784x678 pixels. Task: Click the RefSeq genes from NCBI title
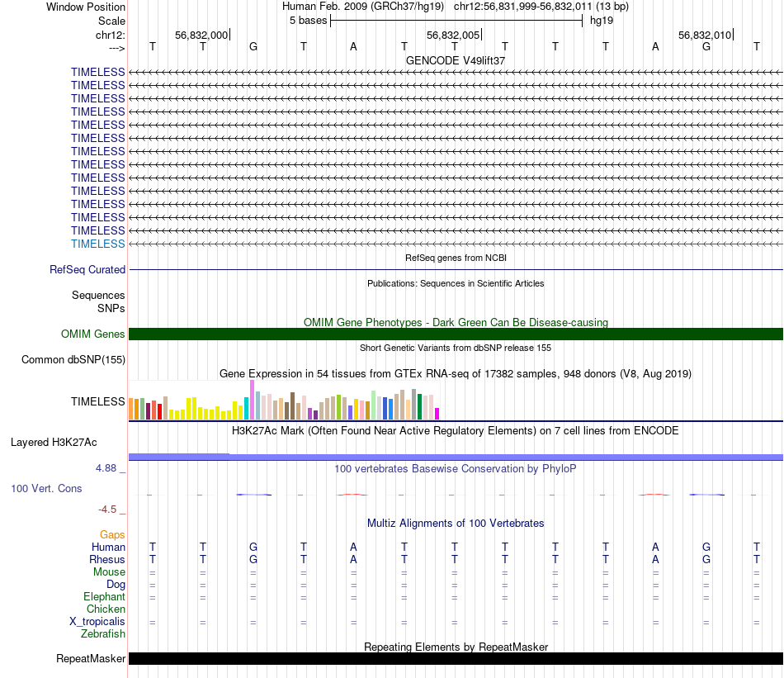coord(456,258)
